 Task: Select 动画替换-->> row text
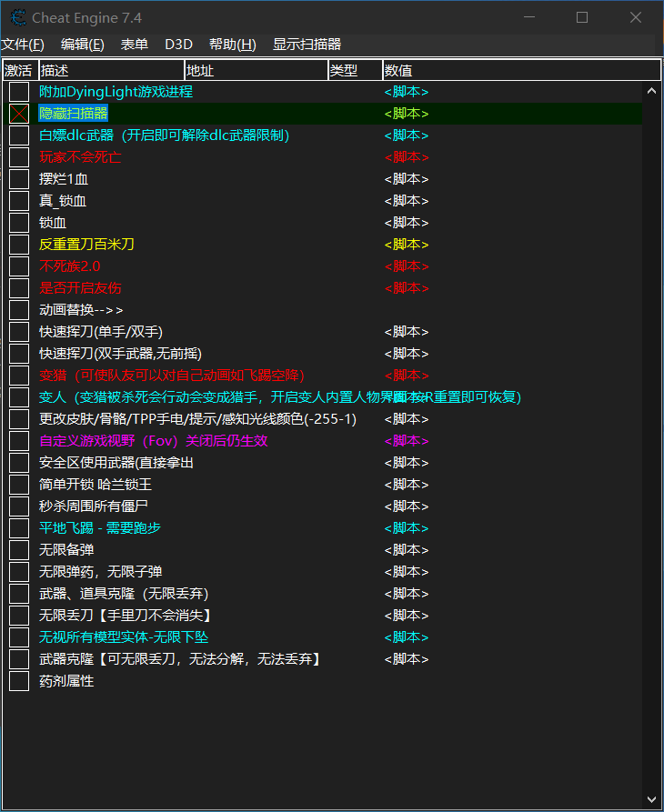(81, 310)
